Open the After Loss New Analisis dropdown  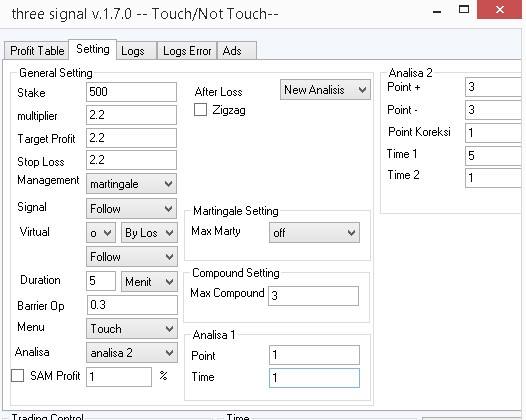(325, 90)
